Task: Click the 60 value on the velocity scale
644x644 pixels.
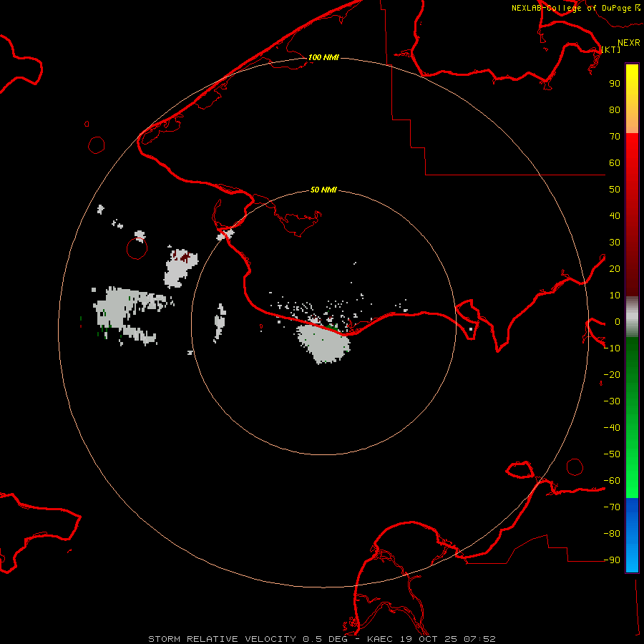Action: click(615, 163)
